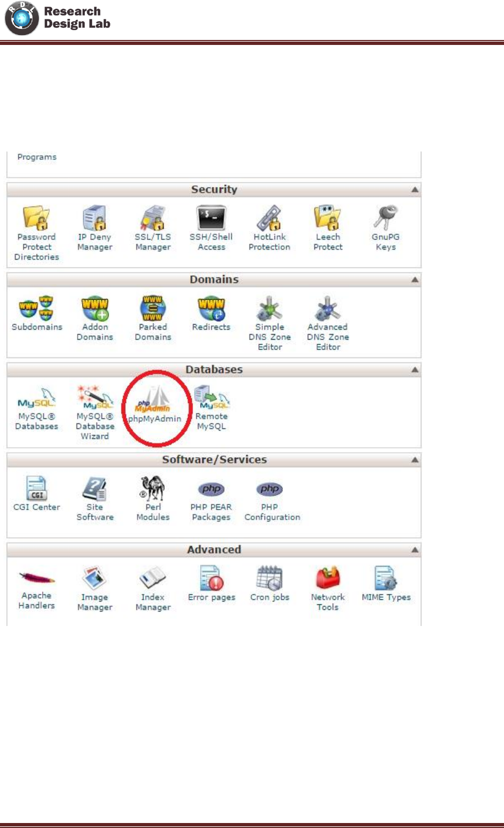Collapse the Security section arrow
The width and height of the screenshot is (504, 828).
[x=415, y=190]
